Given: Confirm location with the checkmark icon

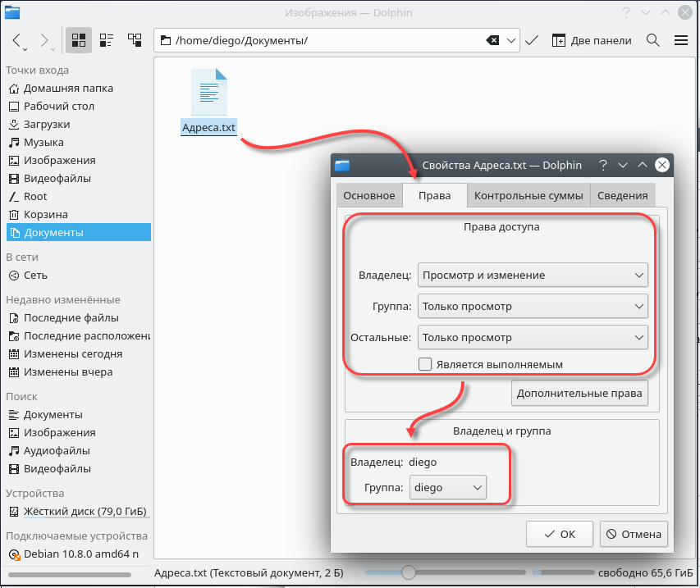Looking at the screenshot, I should click(532, 40).
